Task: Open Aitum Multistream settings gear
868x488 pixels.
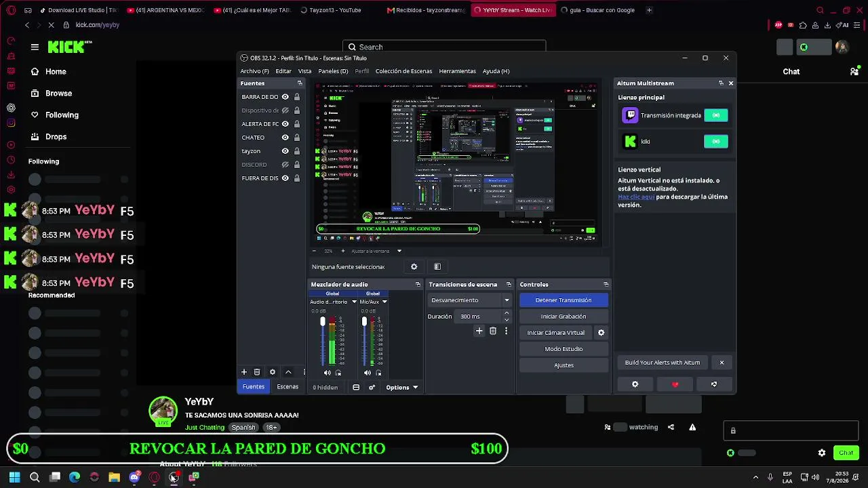Action: point(635,384)
